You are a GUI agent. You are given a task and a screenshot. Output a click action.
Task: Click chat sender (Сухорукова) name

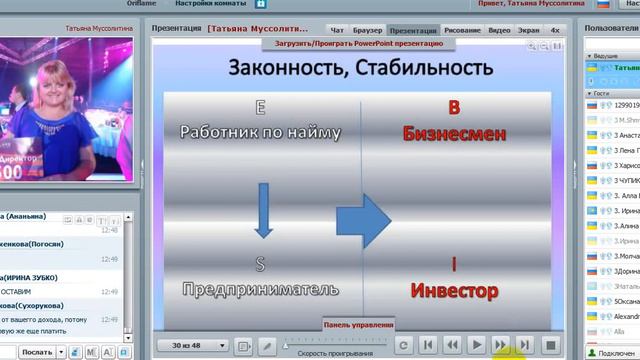click(33, 306)
